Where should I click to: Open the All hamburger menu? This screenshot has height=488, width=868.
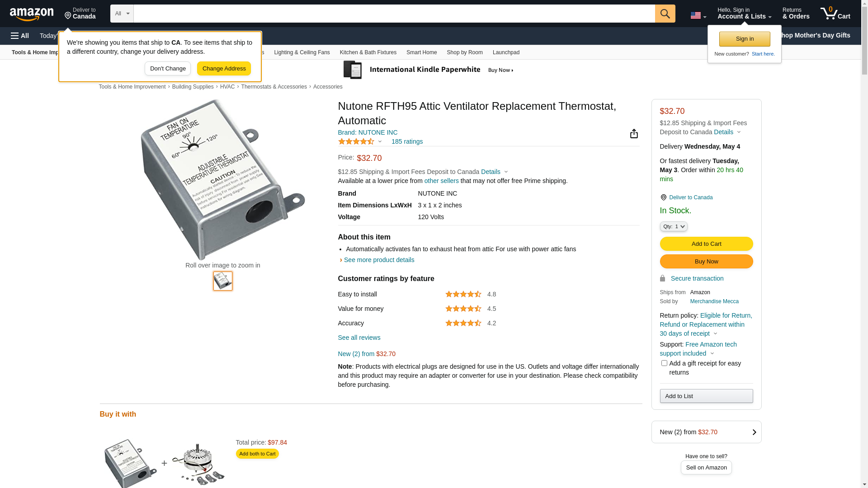click(20, 36)
